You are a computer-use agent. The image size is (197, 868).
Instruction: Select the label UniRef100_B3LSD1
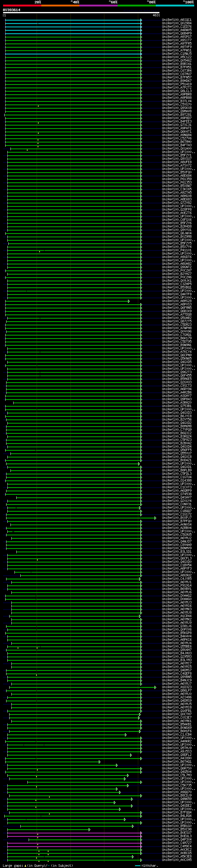pyautogui.click(x=176, y=552)
